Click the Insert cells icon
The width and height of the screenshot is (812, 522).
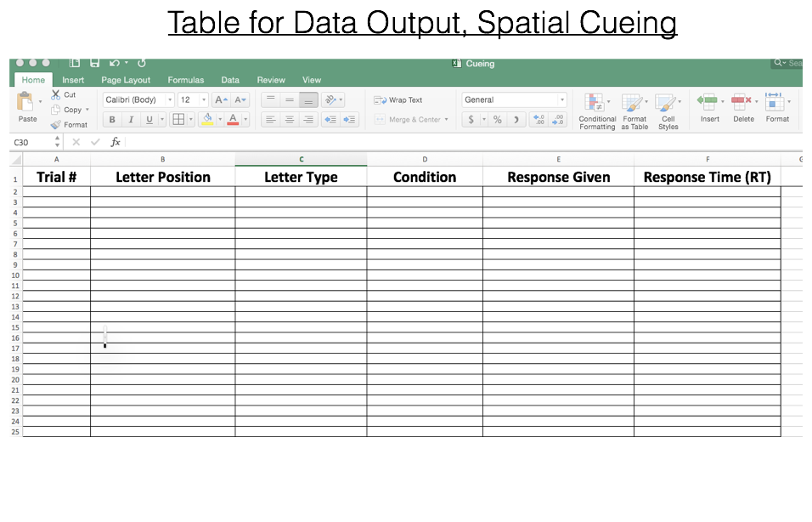click(708, 100)
